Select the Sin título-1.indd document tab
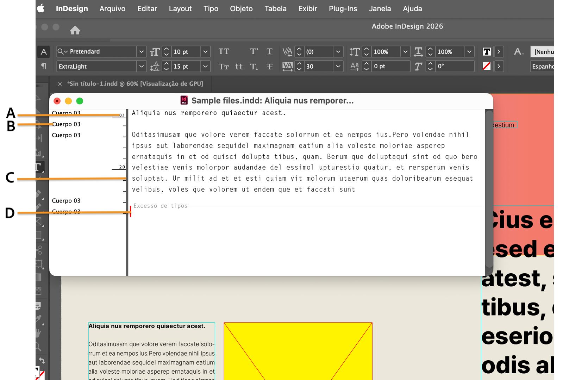The width and height of the screenshot is (588, 380). click(135, 84)
